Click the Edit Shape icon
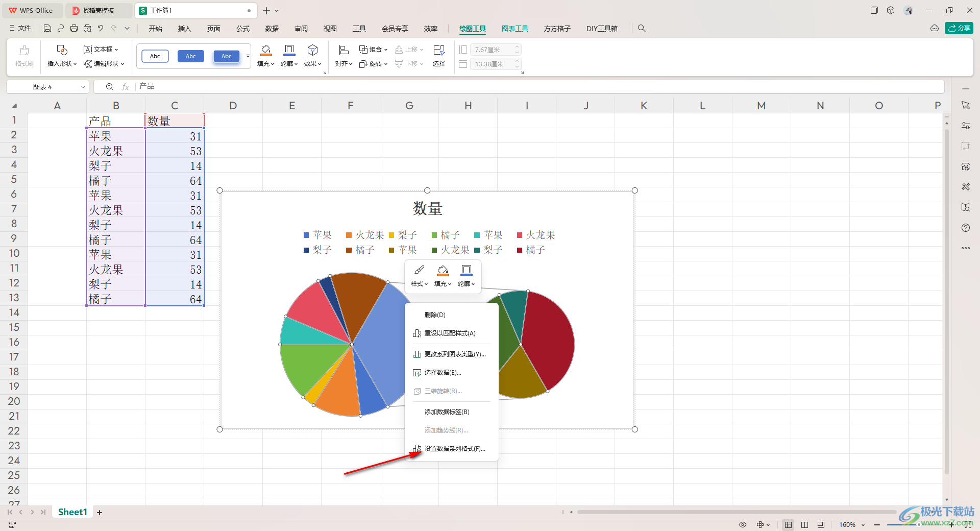The width and height of the screenshot is (980, 531). (x=88, y=64)
